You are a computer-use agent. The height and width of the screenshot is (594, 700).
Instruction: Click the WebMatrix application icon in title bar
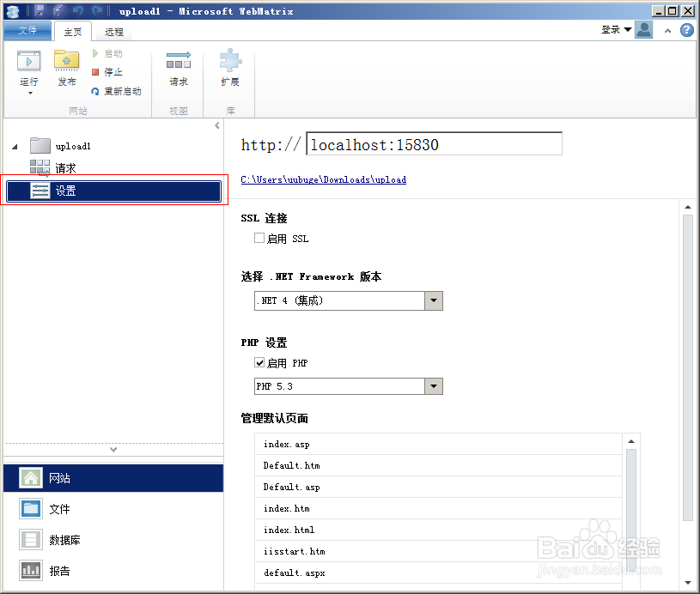click(13, 12)
